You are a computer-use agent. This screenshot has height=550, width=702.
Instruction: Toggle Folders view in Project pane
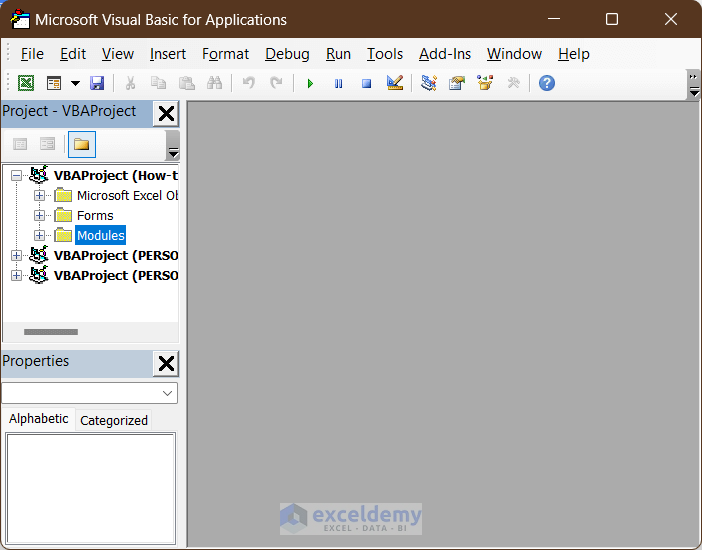pos(81,144)
